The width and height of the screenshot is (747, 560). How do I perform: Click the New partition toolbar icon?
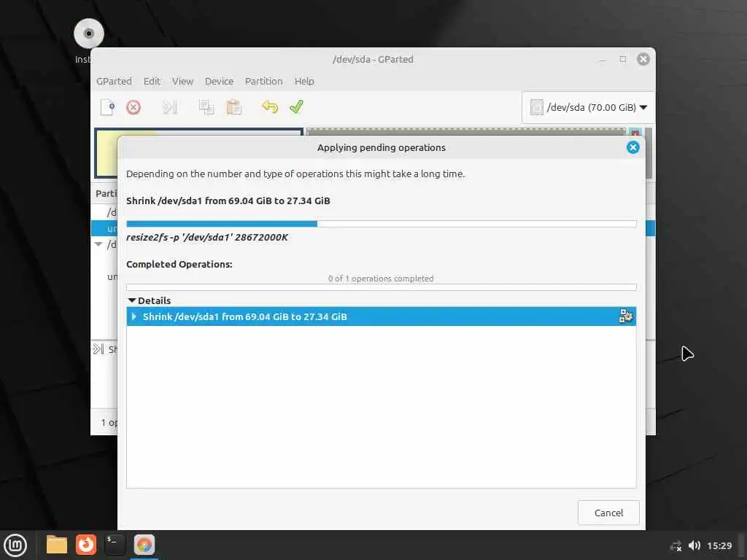[x=108, y=107]
